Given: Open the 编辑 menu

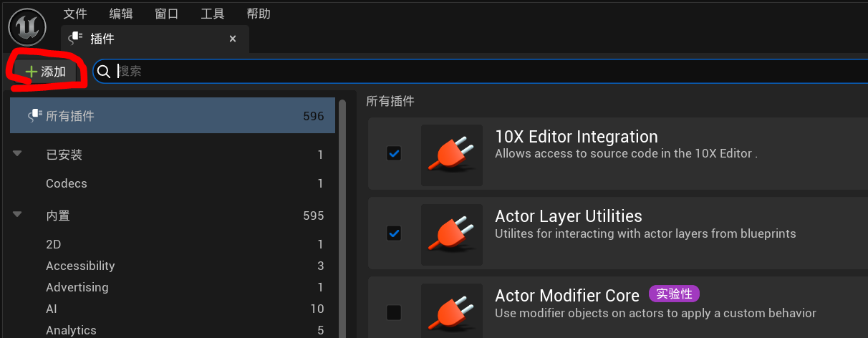Looking at the screenshot, I should coord(121,14).
